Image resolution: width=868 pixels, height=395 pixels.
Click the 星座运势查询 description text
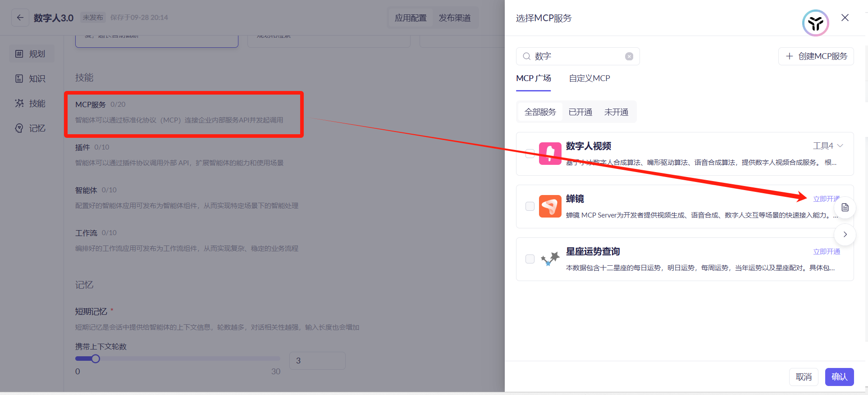[x=700, y=268]
